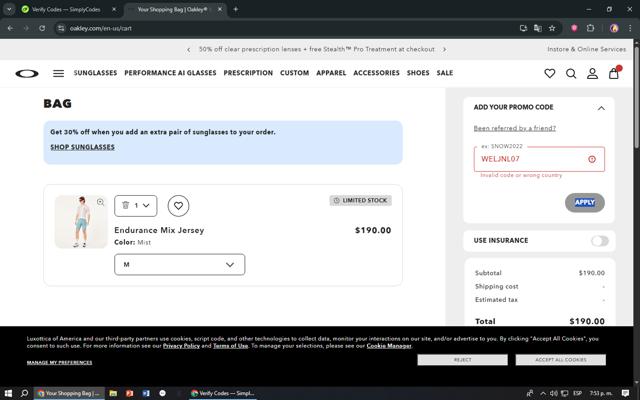Image resolution: width=640 pixels, height=400 pixels.
Task: Open Shoes menu
Action: (x=418, y=73)
